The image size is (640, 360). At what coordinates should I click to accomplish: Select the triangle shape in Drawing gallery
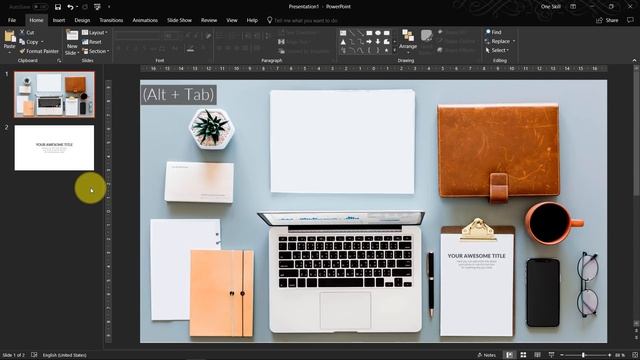pyautogui.click(x=343, y=42)
